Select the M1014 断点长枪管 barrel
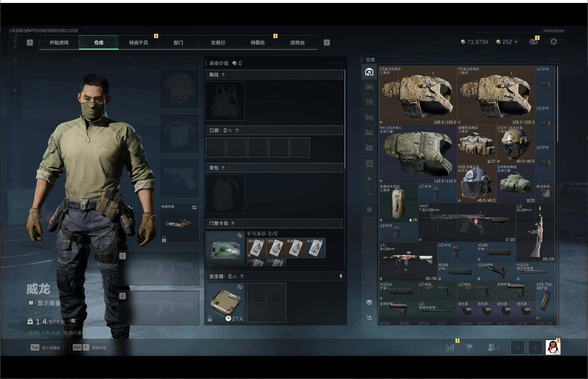This screenshot has width=588, height=379. pos(535,272)
